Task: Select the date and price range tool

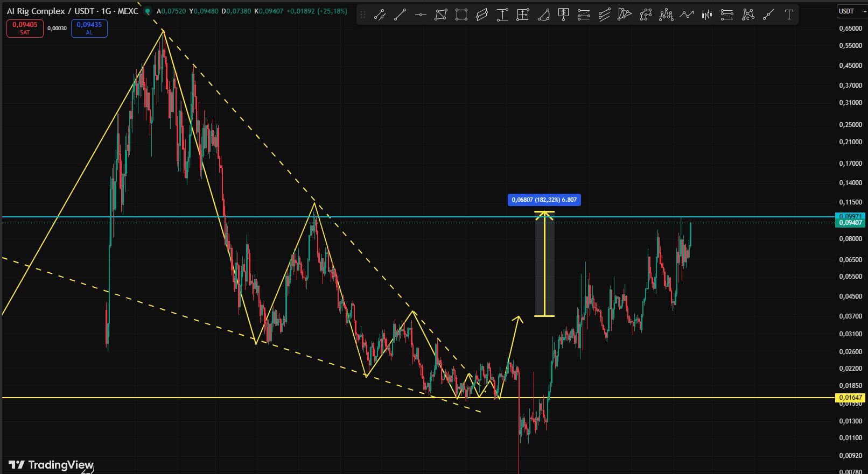Action: click(523, 15)
